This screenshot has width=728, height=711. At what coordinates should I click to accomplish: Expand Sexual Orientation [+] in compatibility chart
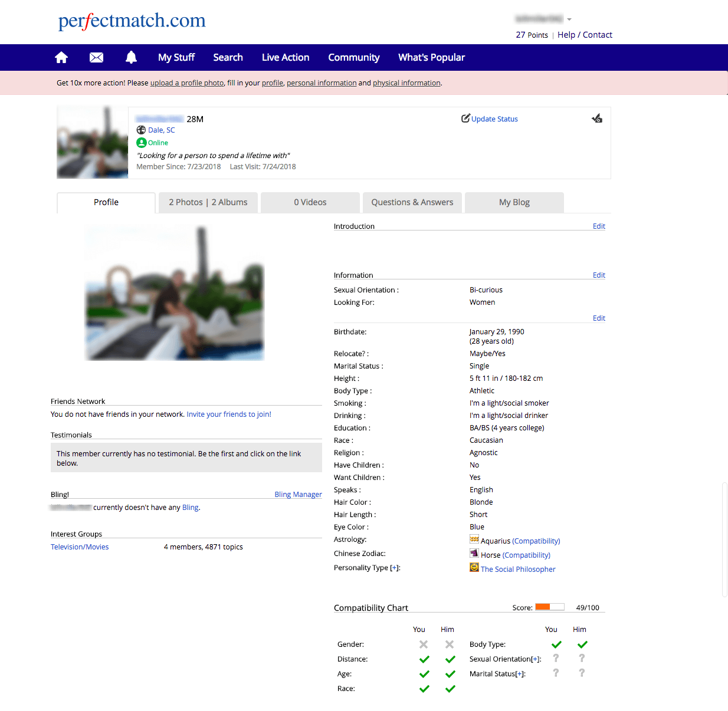[536, 659]
